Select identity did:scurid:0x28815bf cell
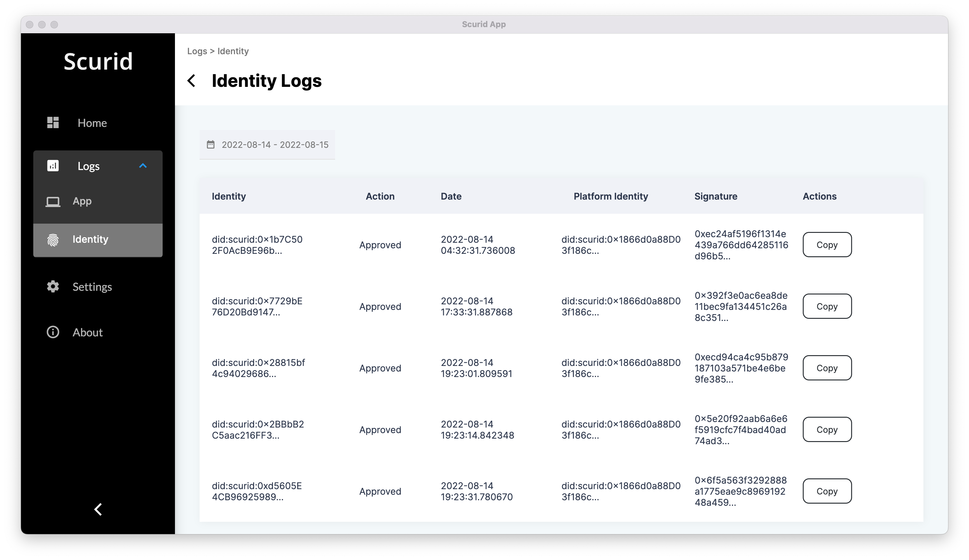This screenshot has height=560, width=969. point(258,368)
